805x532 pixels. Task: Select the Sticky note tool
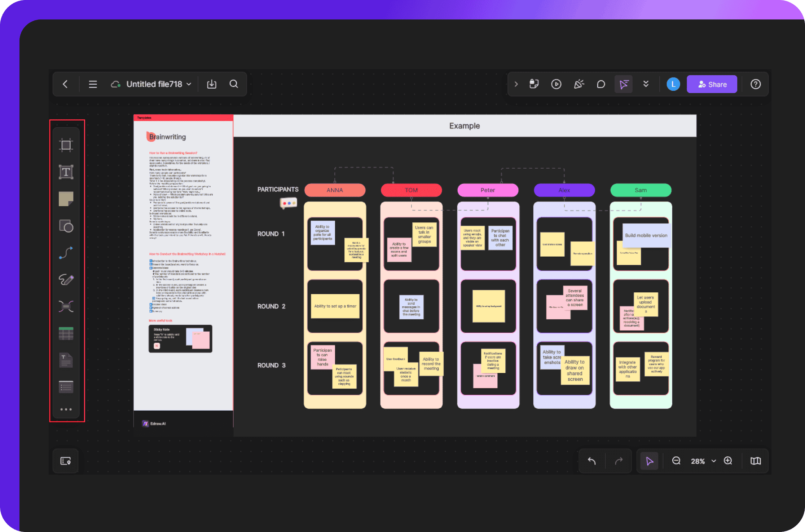coord(66,199)
